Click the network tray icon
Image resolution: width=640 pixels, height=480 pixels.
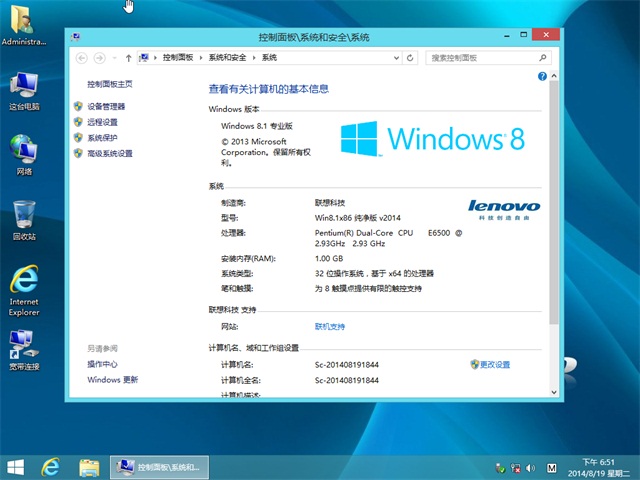(x=515, y=468)
